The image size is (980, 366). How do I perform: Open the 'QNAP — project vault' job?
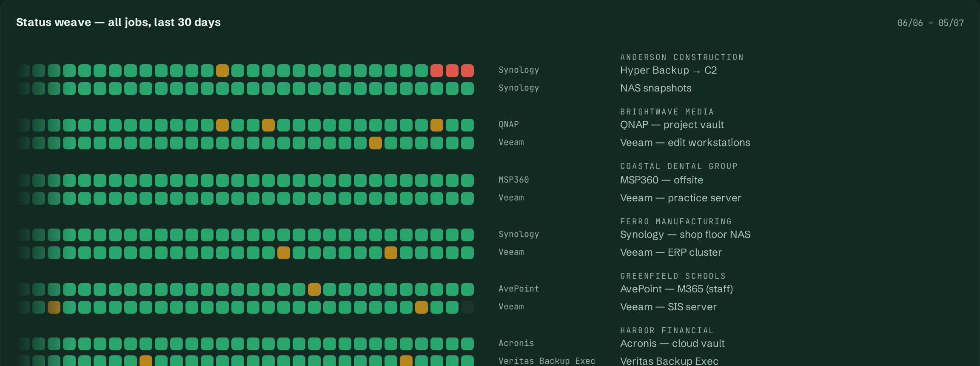coord(672,125)
